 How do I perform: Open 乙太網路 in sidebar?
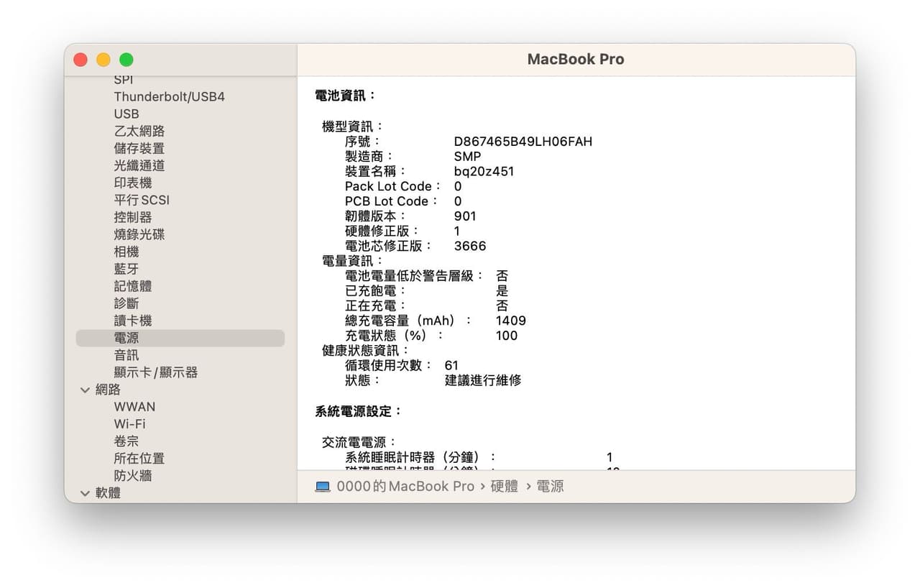[139, 131]
